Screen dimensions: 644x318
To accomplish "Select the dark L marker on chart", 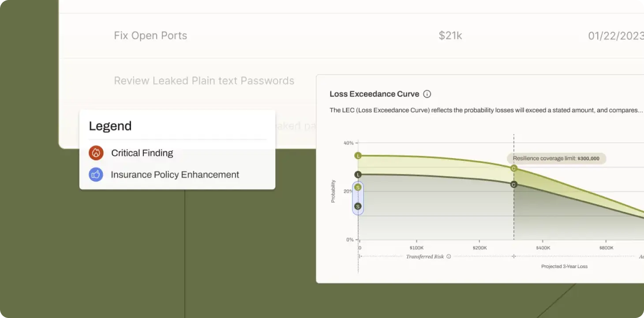I will point(358,174).
